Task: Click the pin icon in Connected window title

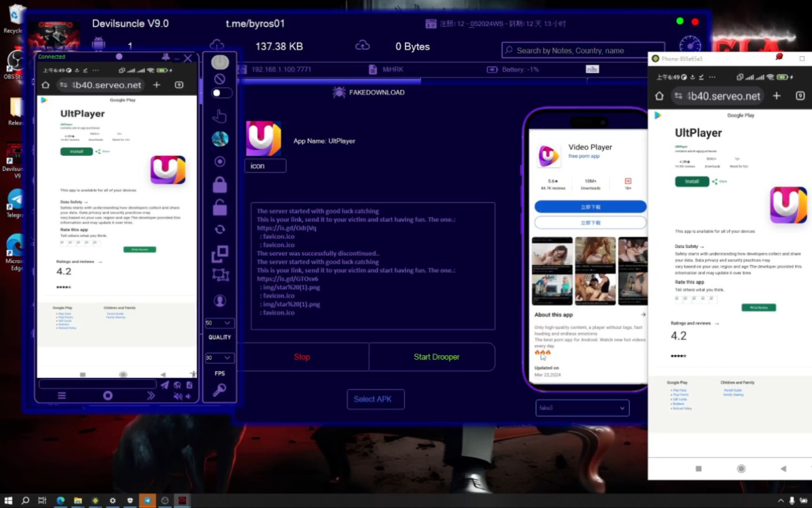Action: [x=165, y=58]
